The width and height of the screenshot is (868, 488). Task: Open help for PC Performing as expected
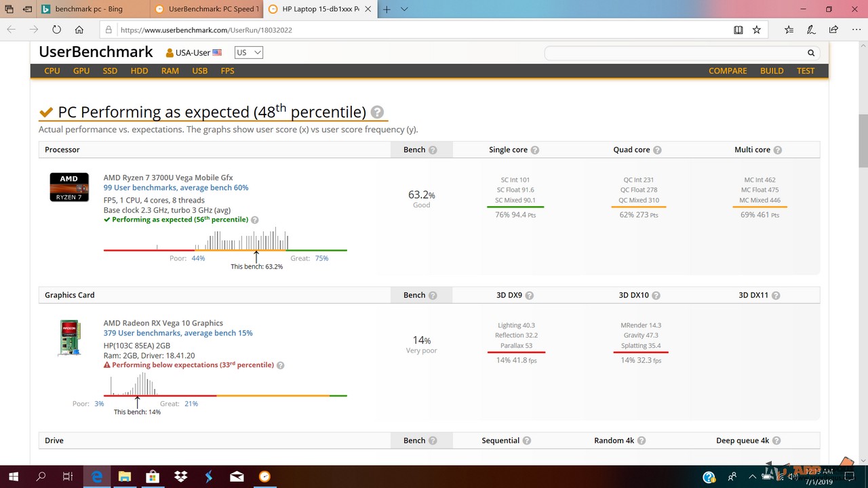coord(377,113)
